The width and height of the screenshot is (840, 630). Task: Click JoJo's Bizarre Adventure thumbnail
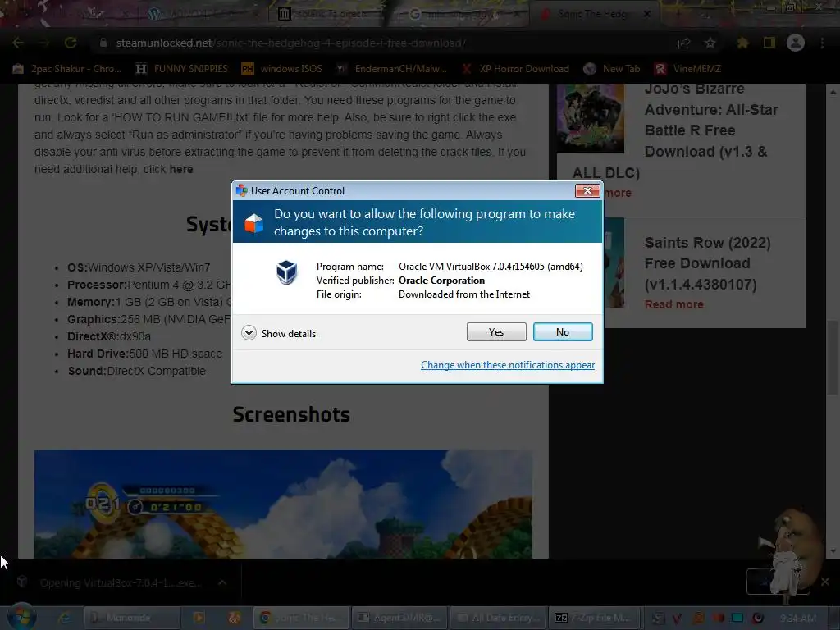[x=591, y=118]
